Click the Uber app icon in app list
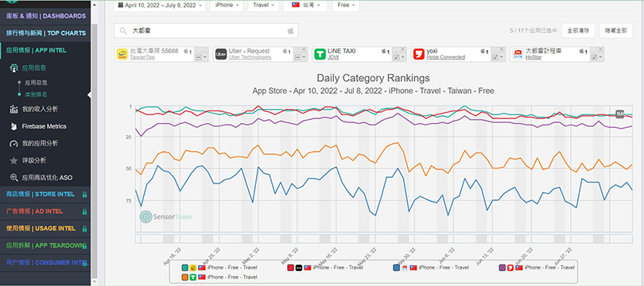The height and width of the screenshot is (286, 644). tap(221, 54)
